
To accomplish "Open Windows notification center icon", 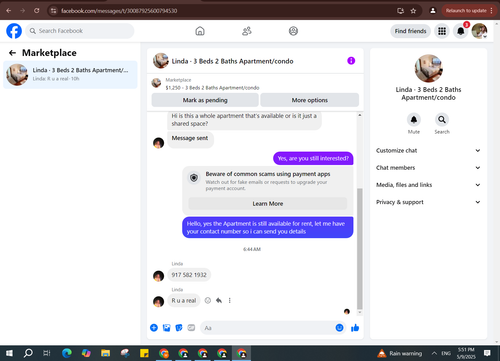I will (487, 353).
